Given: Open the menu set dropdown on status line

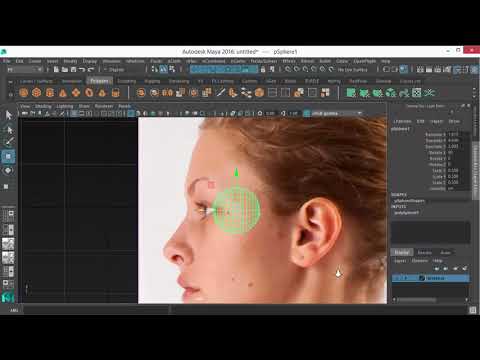Looking at the screenshot, I should [25, 69].
